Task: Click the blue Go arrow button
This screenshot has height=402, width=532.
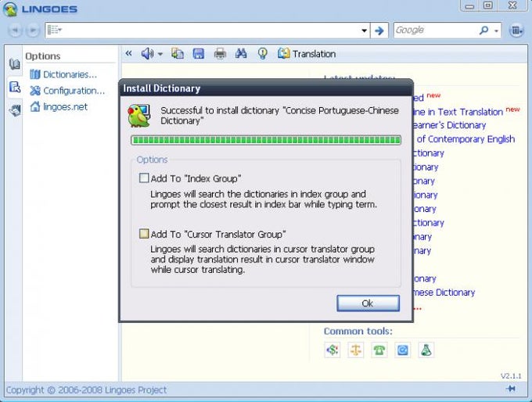Action: [x=379, y=31]
